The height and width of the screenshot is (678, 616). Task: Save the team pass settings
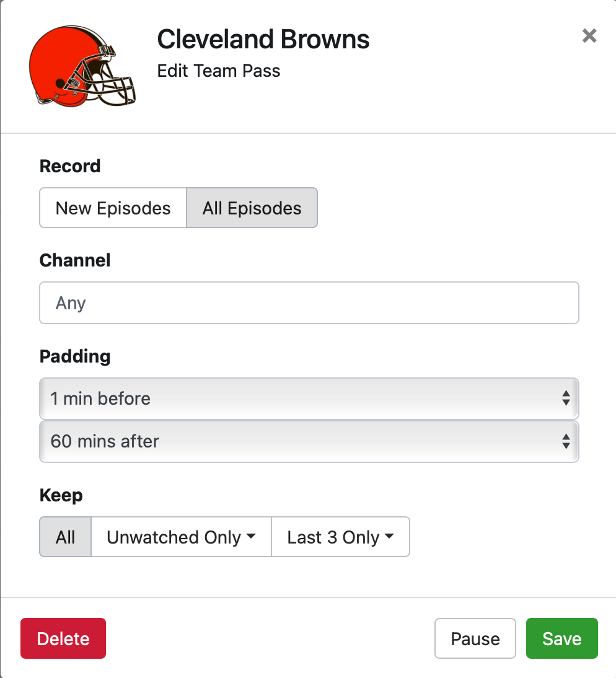[561, 638]
